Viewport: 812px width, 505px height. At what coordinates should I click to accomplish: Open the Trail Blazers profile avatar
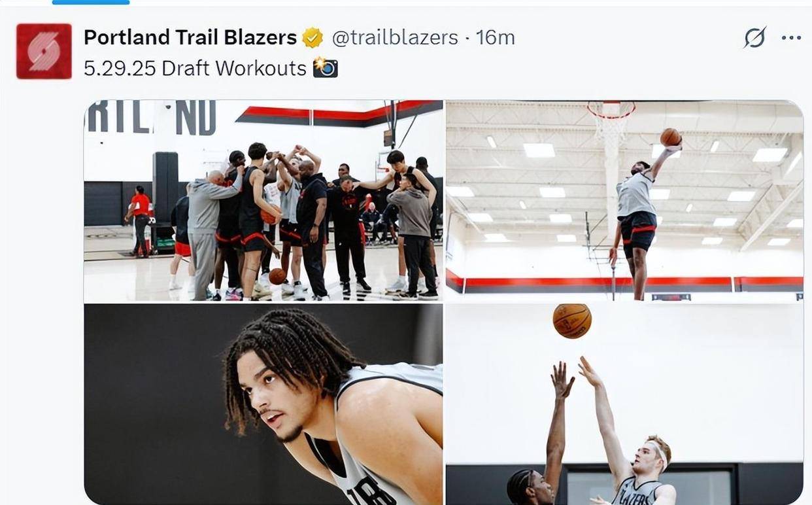44,51
